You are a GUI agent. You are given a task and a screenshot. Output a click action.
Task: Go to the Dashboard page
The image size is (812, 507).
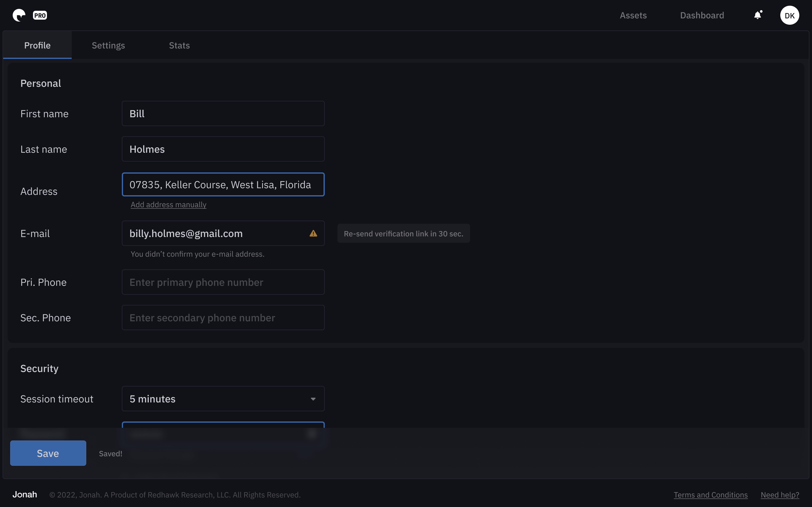click(x=702, y=16)
